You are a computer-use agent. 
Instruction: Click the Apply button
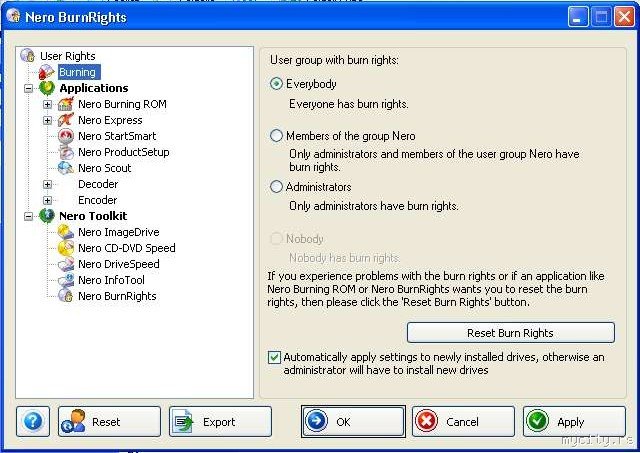tap(574, 422)
